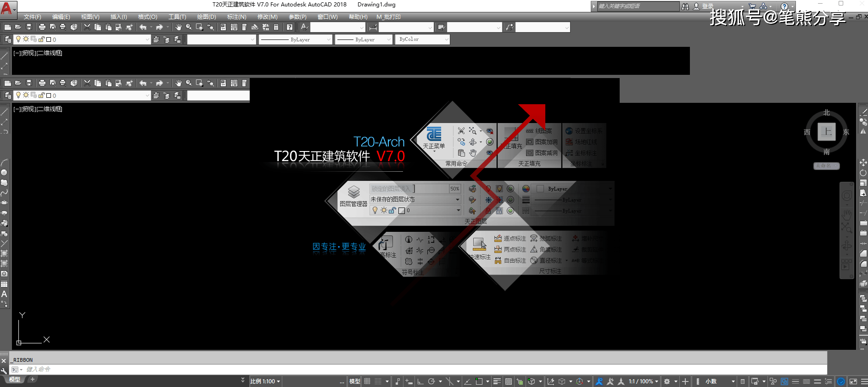
Task: Click the AutoCAD application menu logo
Action: coord(7,8)
